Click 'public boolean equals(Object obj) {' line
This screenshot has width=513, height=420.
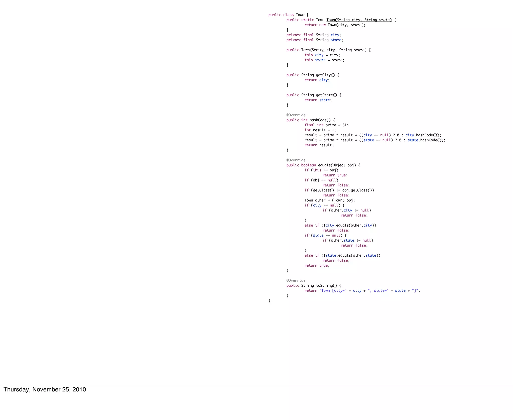click(x=323, y=165)
